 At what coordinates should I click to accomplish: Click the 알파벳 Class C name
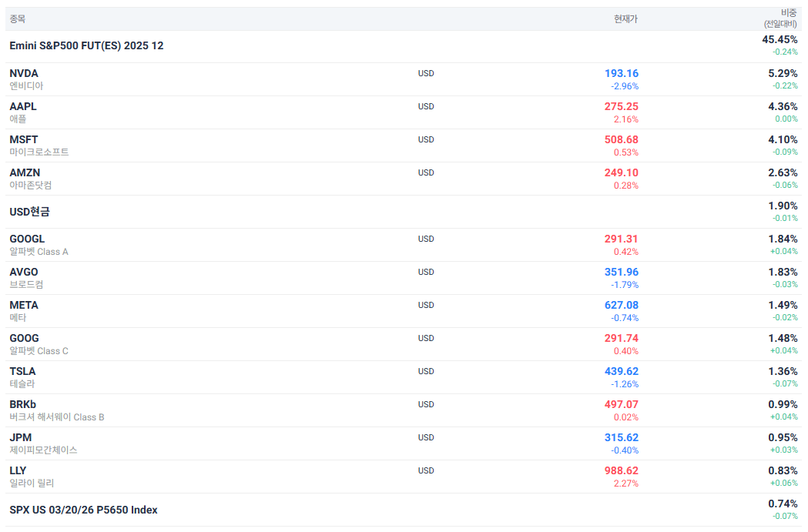pyautogui.click(x=39, y=351)
